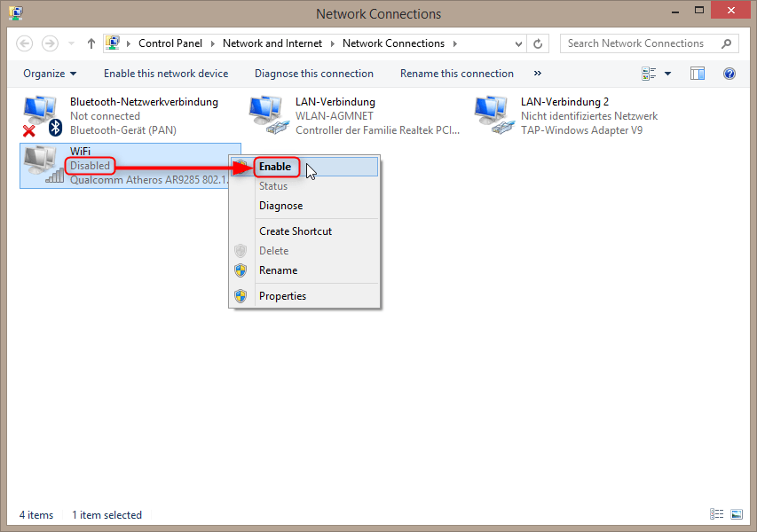
Task: Click Diagnose this connection in toolbar
Action: [x=313, y=74]
